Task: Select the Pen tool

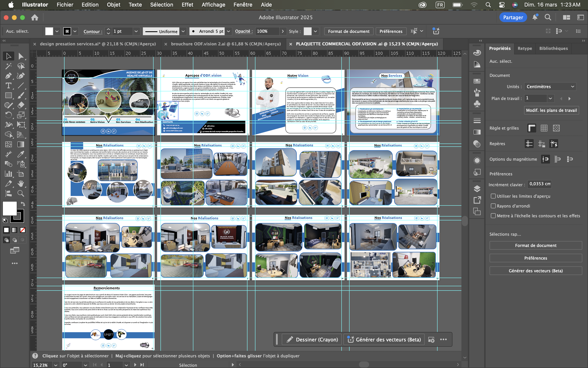Action: coord(9,76)
